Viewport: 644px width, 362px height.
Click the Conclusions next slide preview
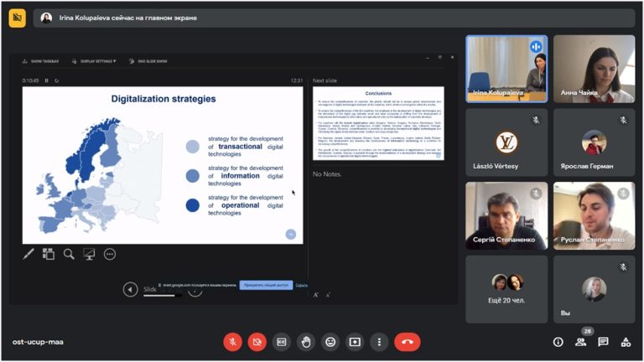[x=378, y=123]
